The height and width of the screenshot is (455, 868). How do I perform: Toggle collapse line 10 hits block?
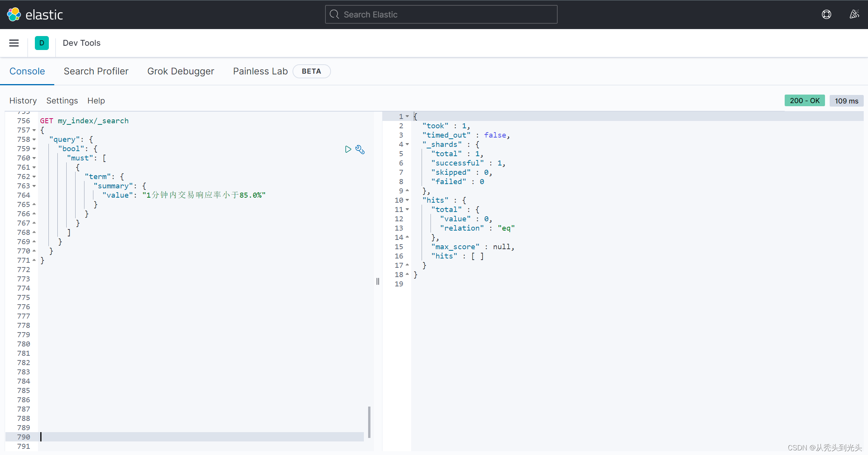tap(408, 200)
